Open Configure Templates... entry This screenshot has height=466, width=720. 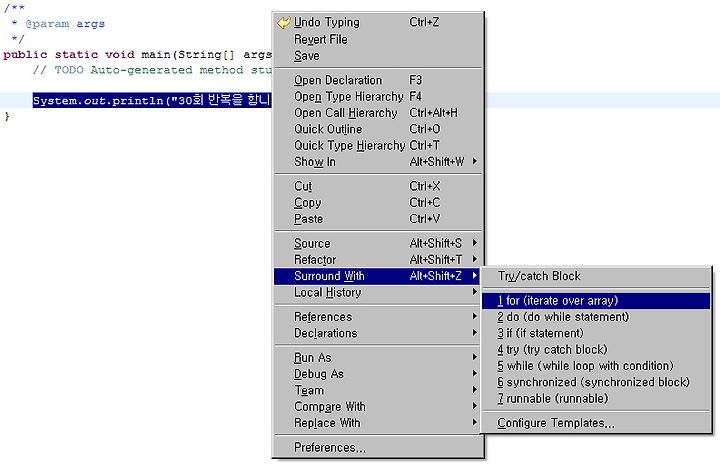point(596,423)
